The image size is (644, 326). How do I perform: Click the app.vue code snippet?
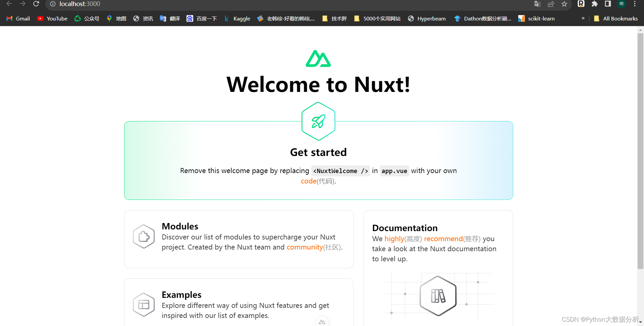click(394, 171)
